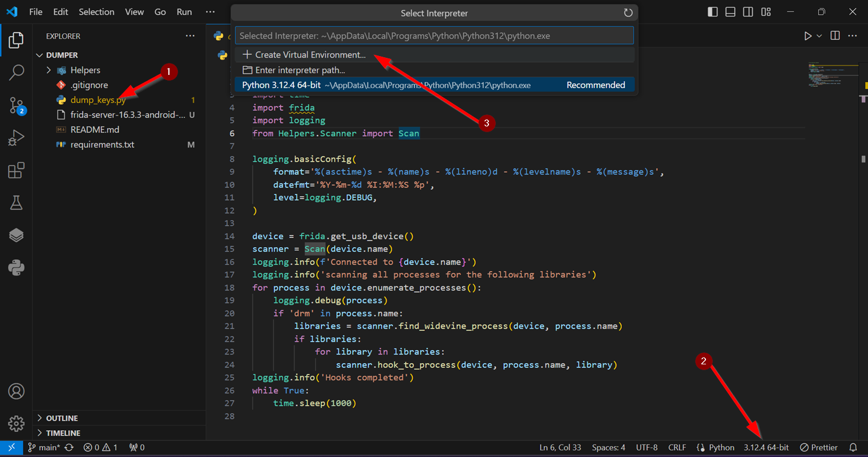Choose Create Virtual Environment option

[303, 54]
